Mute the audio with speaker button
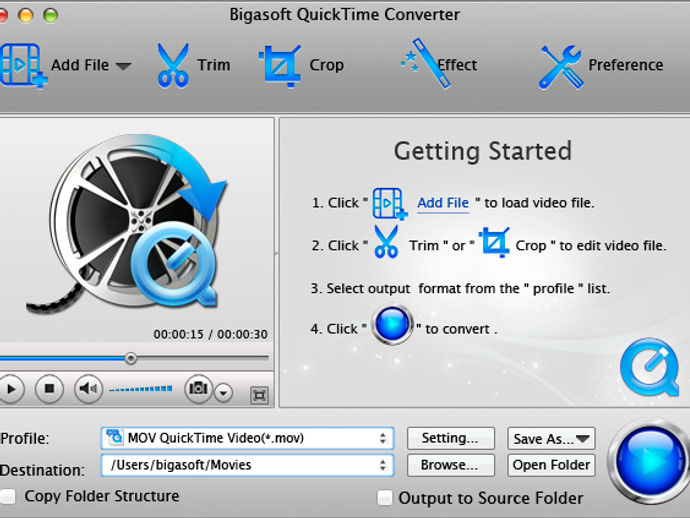The image size is (690, 518). pos(88,389)
